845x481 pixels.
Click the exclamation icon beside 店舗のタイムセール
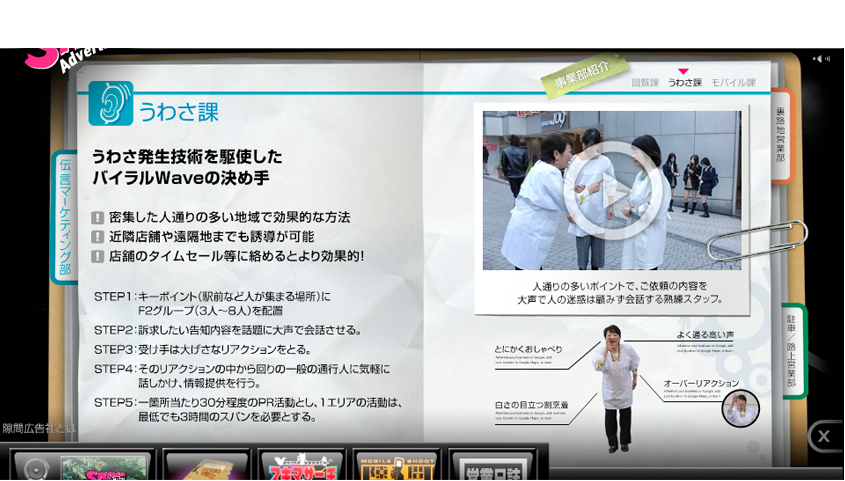pos(98,256)
